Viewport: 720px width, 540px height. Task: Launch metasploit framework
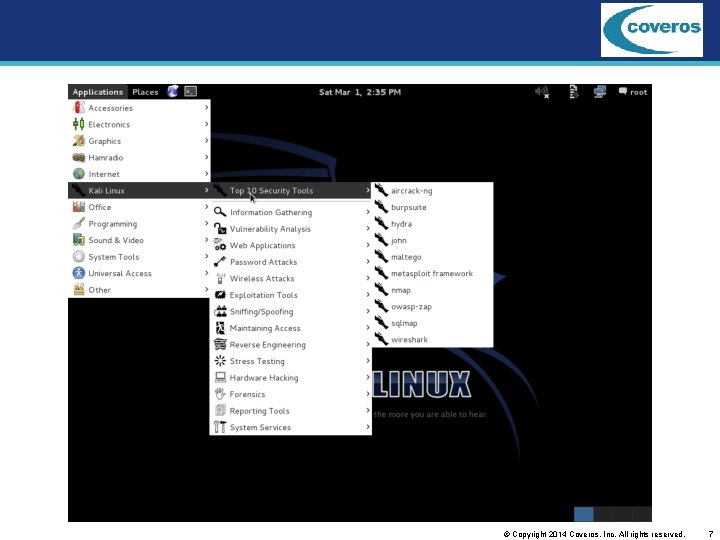[433, 273]
